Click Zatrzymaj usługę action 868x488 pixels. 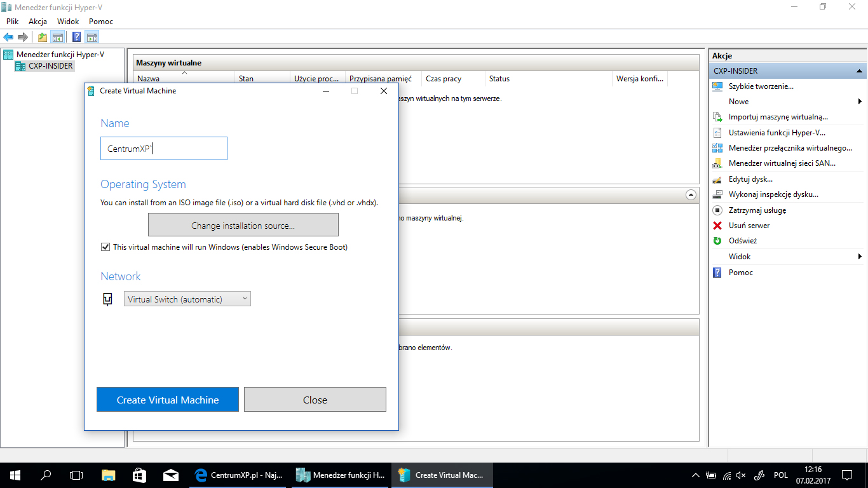click(757, 210)
